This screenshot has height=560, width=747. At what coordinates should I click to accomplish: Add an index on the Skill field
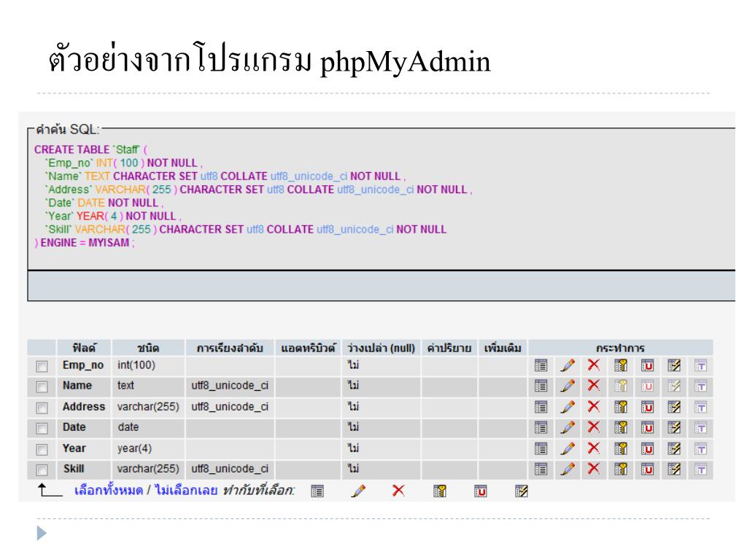674,470
